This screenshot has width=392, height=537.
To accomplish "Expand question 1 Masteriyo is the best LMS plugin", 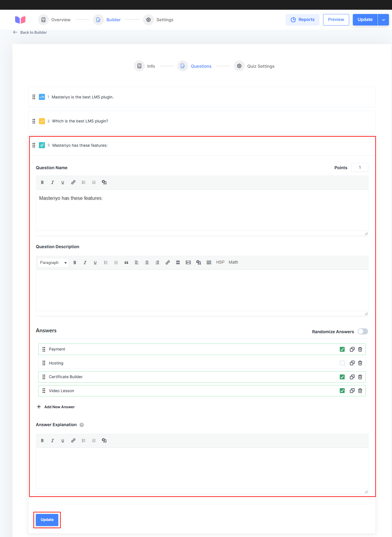I will tap(202, 97).
